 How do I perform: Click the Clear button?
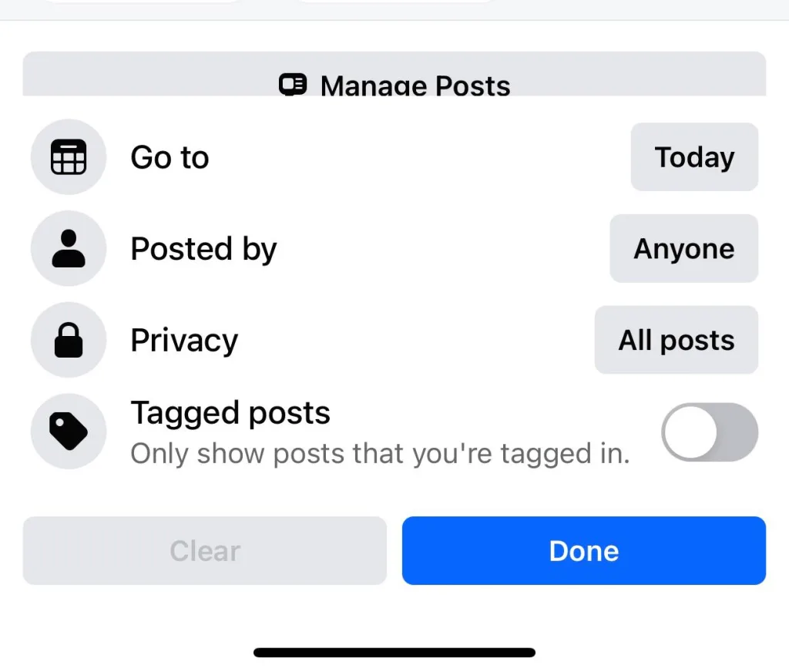point(204,550)
